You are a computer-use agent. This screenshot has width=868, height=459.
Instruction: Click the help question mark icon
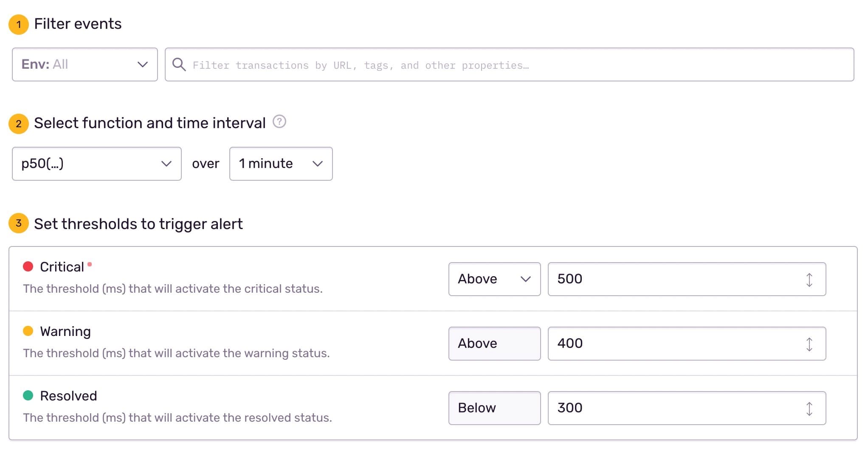[x=279, y=122]
